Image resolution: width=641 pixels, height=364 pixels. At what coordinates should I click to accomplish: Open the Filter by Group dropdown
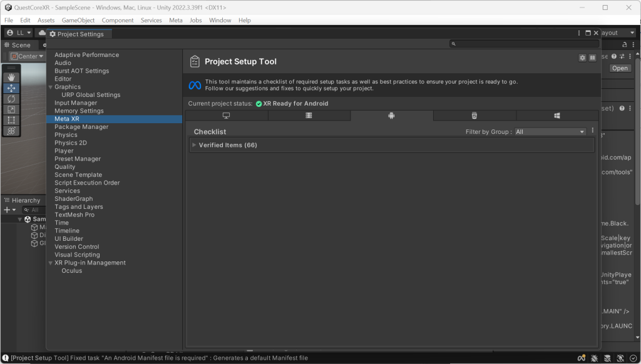pyautogui.click(x=550, y=131)
